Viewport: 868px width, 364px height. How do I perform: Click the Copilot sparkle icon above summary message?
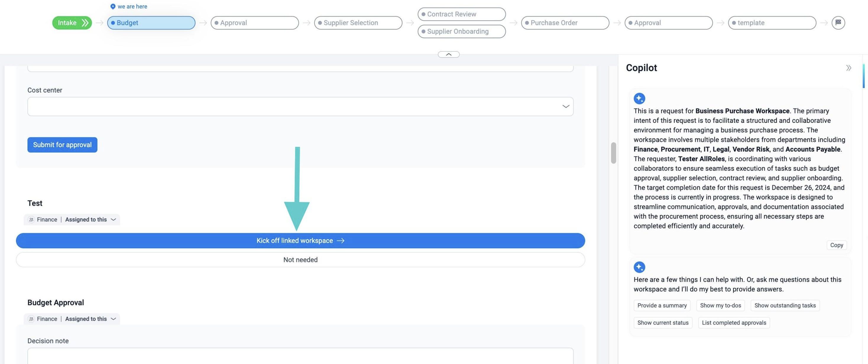pos(639,99)
